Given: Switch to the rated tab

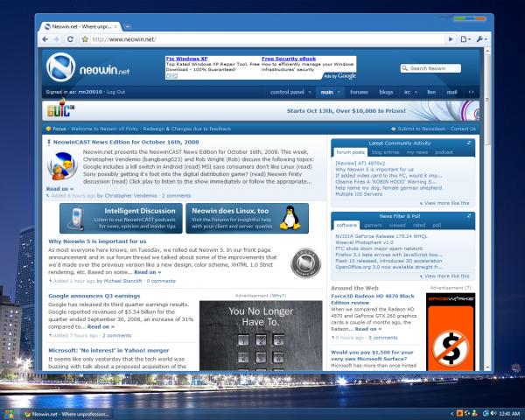Looking at the screenshot, I should [419, 225].
